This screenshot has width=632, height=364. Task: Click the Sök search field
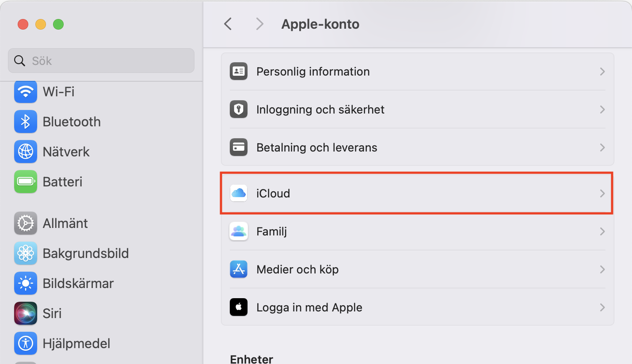pos(101,61)
